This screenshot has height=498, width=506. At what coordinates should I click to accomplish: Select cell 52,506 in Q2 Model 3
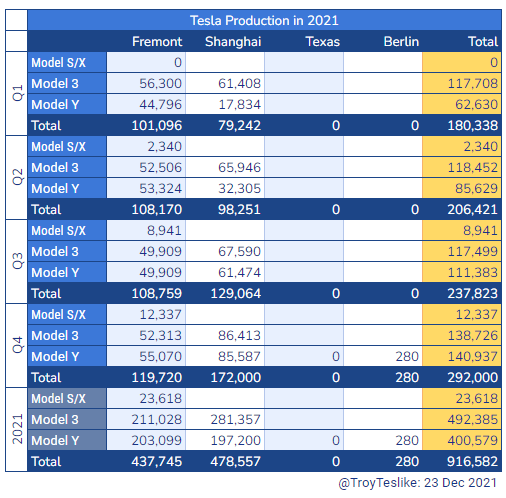pyautogui.click(x=146, y=167)
